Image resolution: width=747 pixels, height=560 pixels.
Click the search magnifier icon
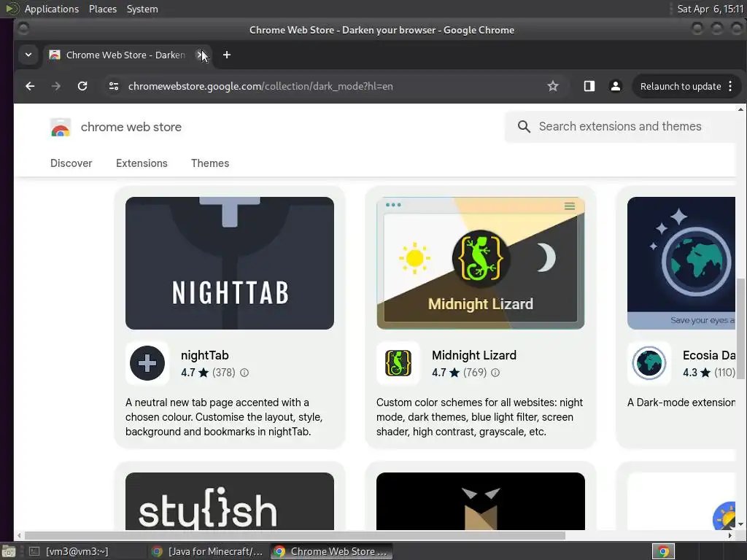524,127
